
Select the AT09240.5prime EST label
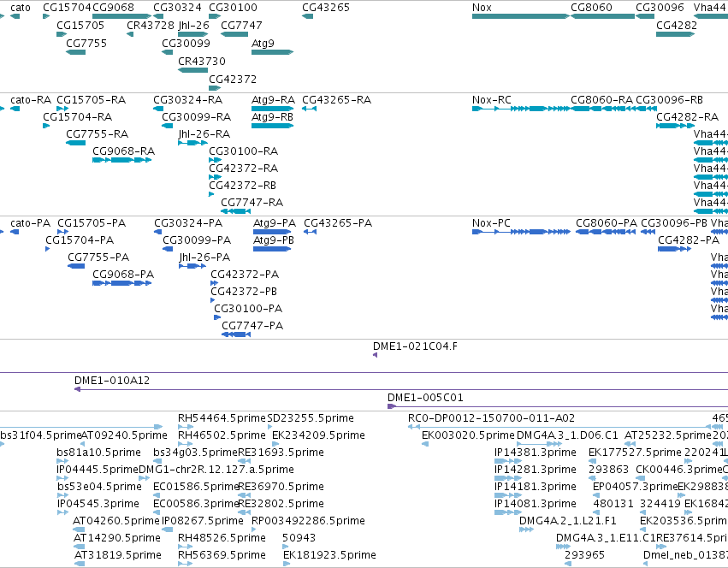coord(124,435)
